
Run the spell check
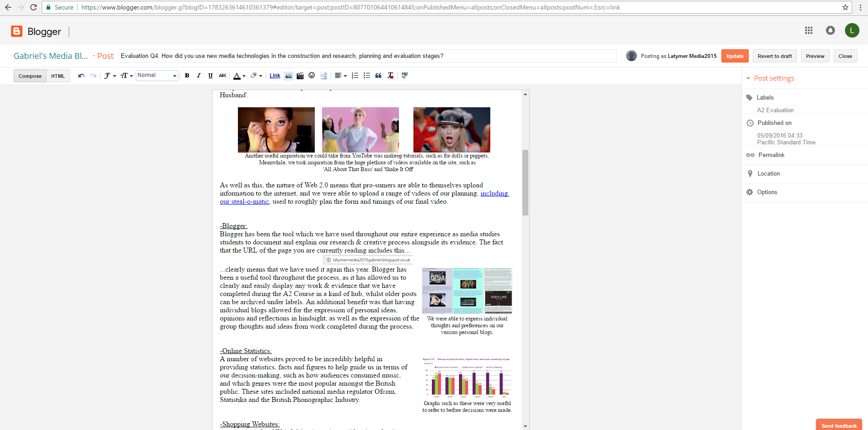coord(405,76)
